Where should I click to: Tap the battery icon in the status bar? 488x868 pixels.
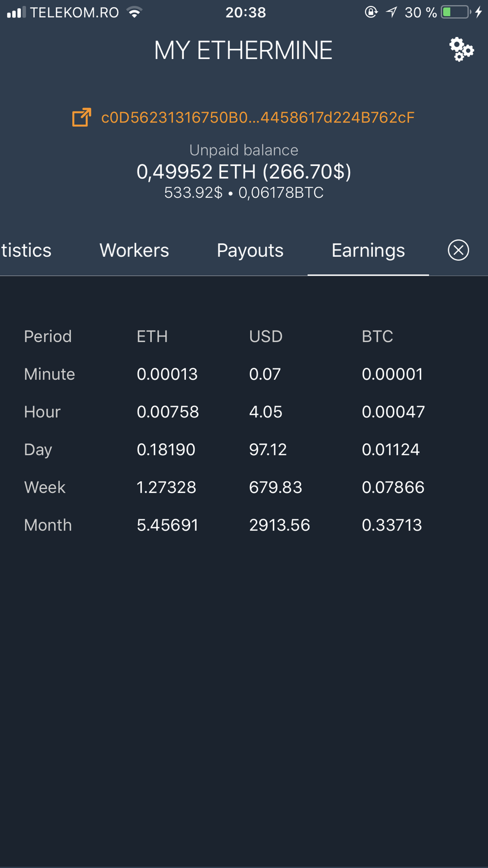click(x=456, y=12)
